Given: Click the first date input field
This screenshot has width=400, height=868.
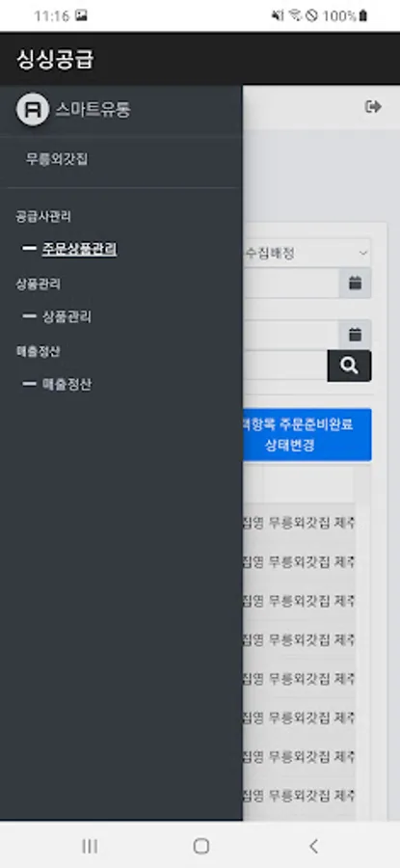Looking at the screenshot, I should tap(291, 284).
